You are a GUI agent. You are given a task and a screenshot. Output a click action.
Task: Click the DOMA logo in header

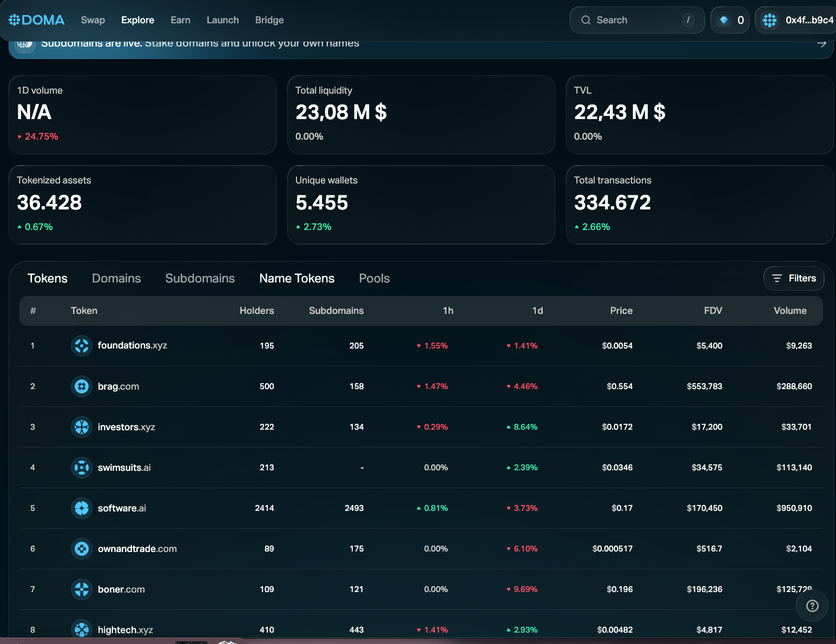click(x=37, y=20)
